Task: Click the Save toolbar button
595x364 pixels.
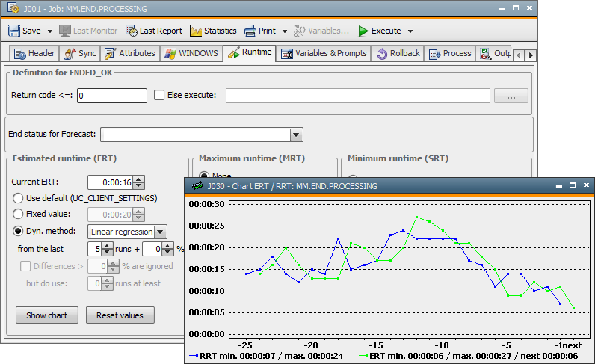Action: 25,31
